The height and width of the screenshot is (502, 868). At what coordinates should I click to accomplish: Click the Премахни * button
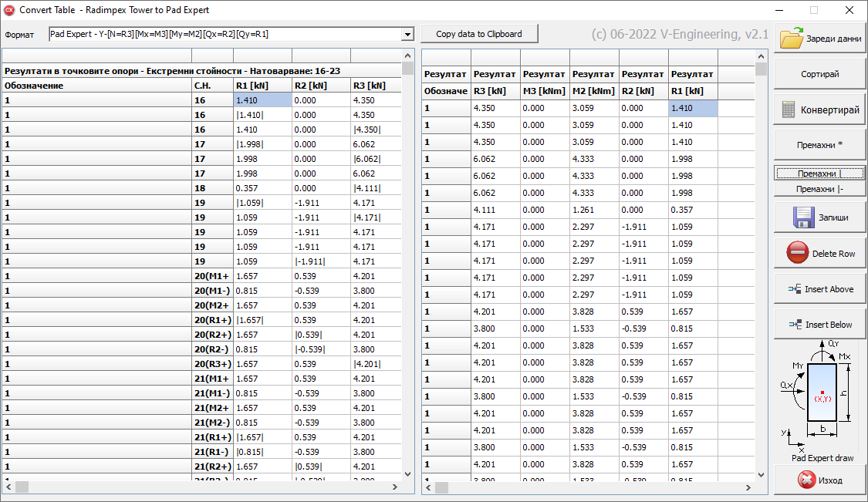[819, 145]
